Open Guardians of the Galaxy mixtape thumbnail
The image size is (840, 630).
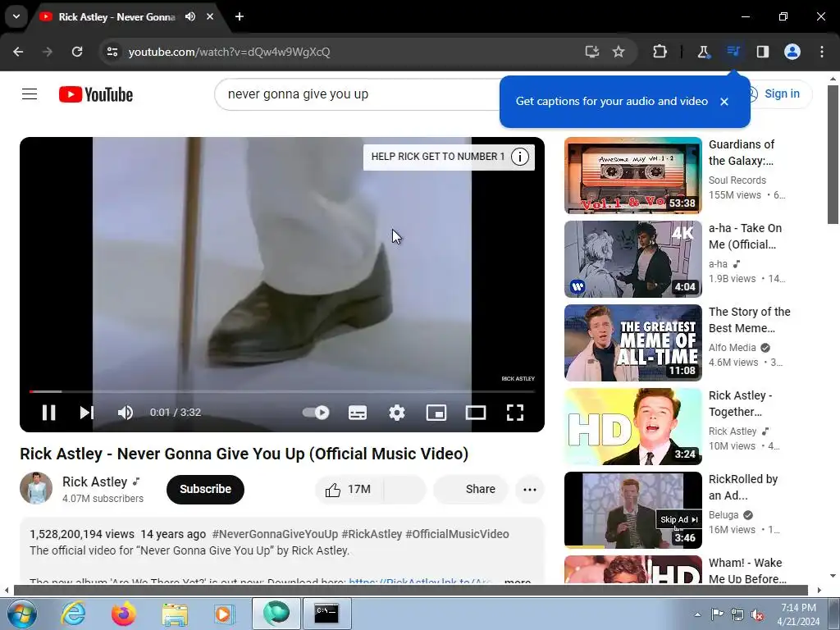coord(632,176)
